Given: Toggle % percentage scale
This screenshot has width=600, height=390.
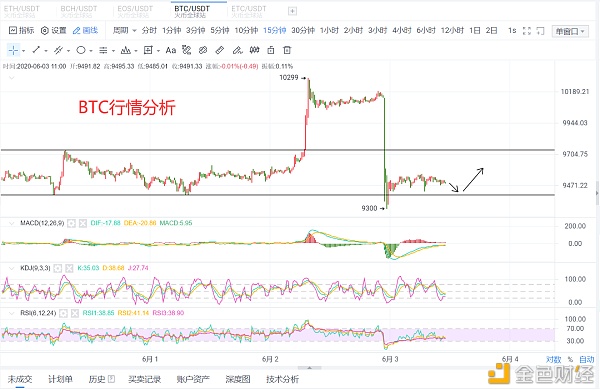Looking at the screenshot, I should pos(570,359).
